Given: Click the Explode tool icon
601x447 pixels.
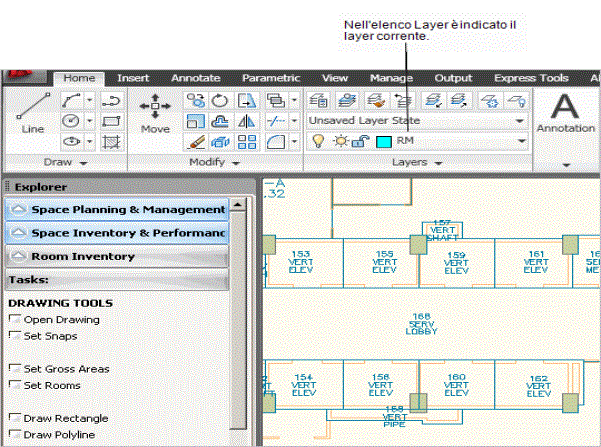Looking at the screenshot, I should tap(220, 142).
